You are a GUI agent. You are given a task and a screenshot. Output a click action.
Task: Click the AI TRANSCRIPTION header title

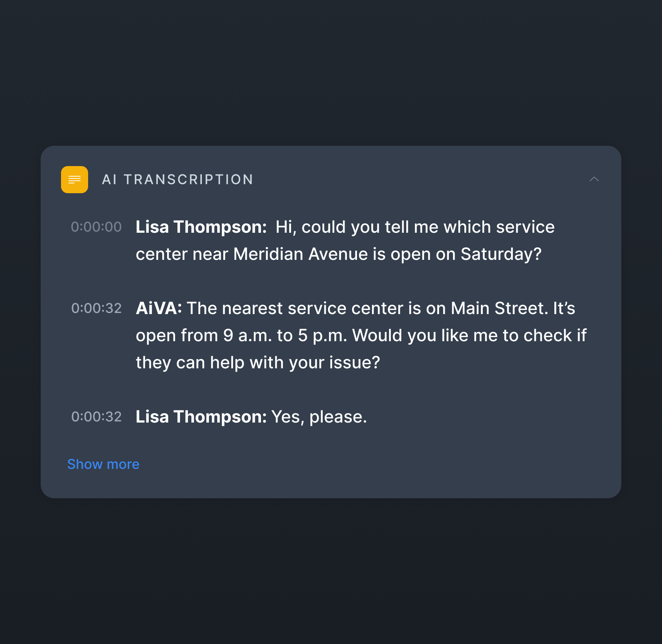pos(177,180)
